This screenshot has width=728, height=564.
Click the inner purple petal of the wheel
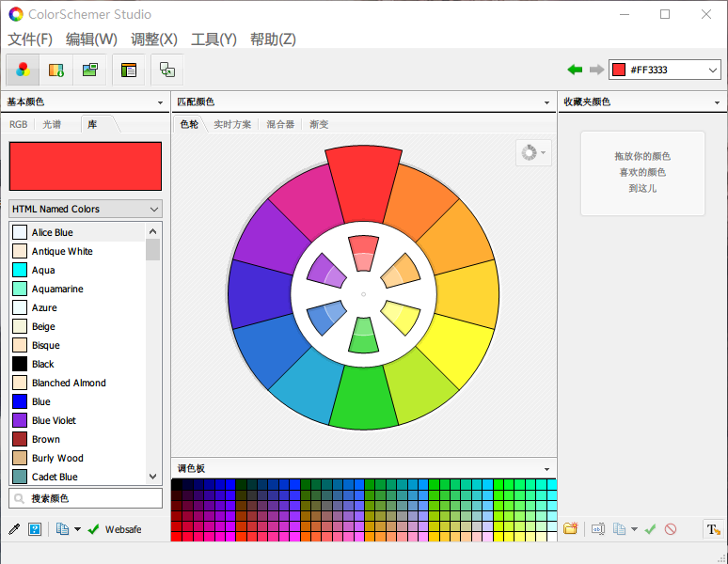(326, 272)
